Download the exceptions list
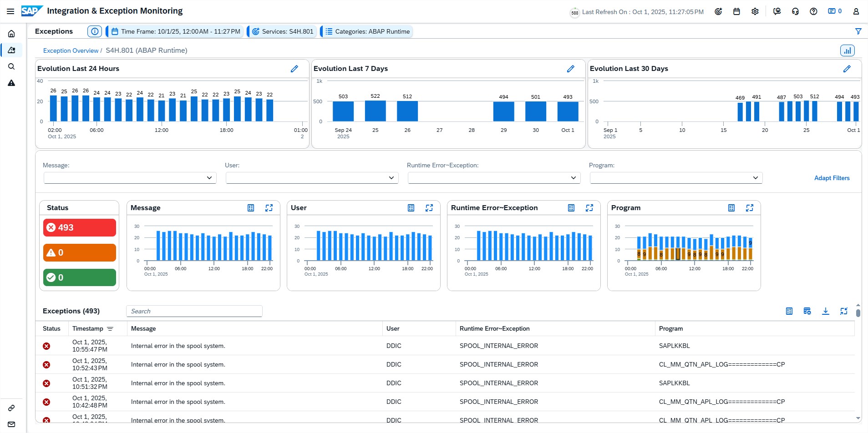 point(825,311)
